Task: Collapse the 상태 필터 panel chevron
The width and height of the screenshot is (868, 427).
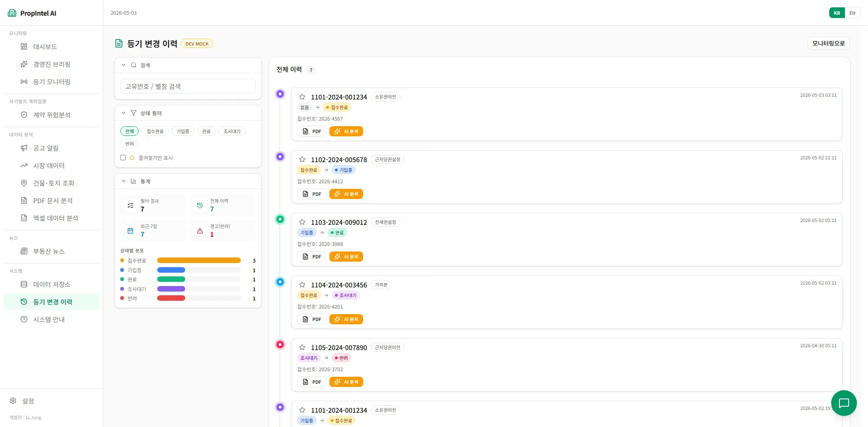Action: click(123, 113)
